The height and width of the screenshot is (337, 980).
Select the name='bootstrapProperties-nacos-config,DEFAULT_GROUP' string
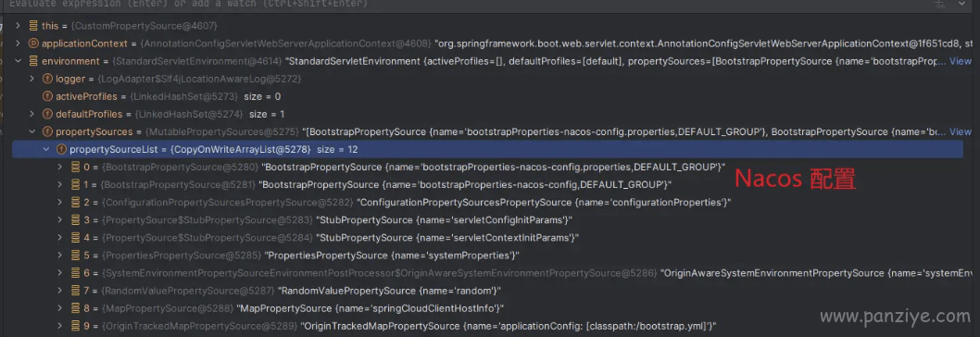(466, 185)
